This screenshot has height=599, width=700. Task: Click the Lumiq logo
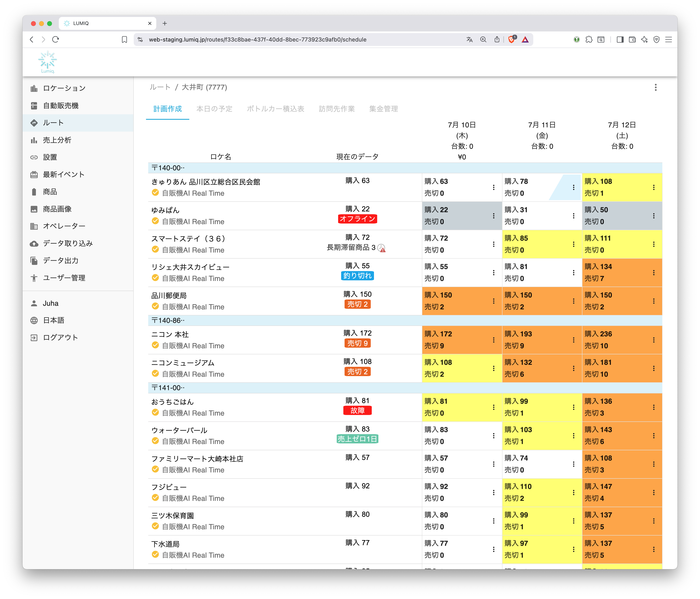[x=48, y=62]
